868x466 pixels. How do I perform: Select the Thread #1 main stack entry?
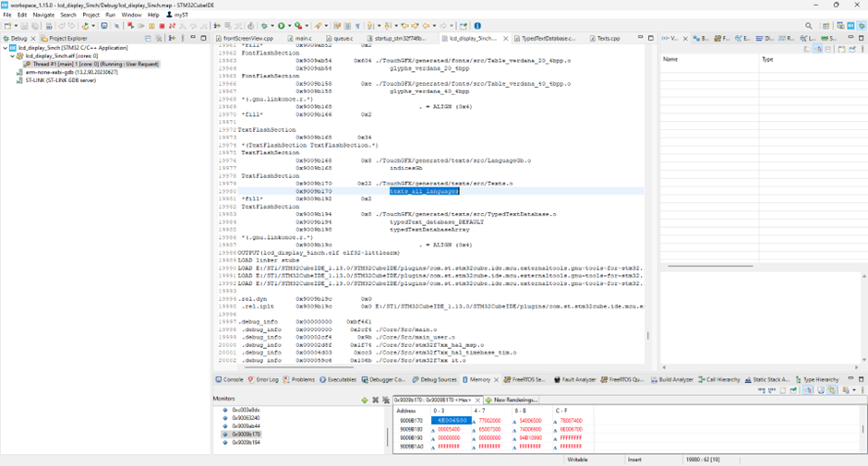[x=89, y=64]
